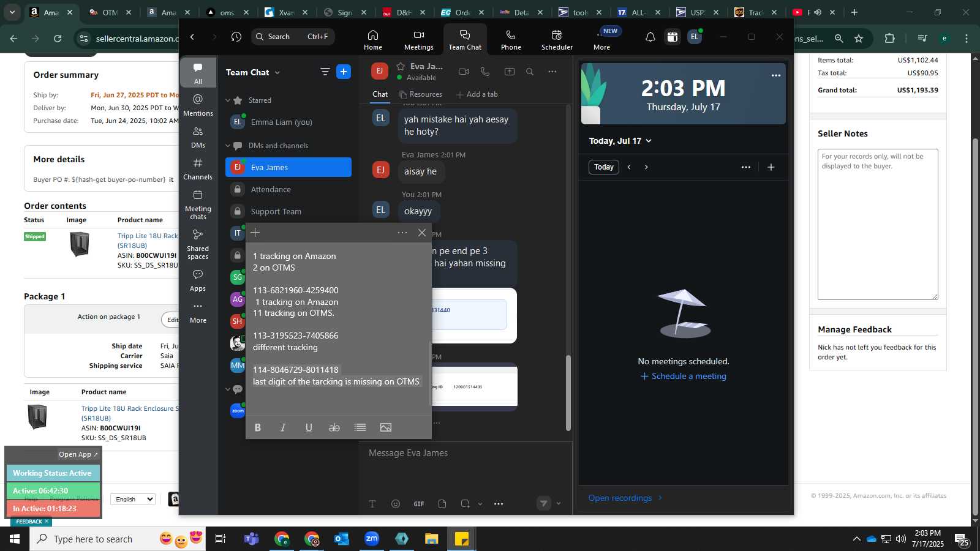Start phone call with Eva James
The image size is (980, 551).
coord(485,72)
